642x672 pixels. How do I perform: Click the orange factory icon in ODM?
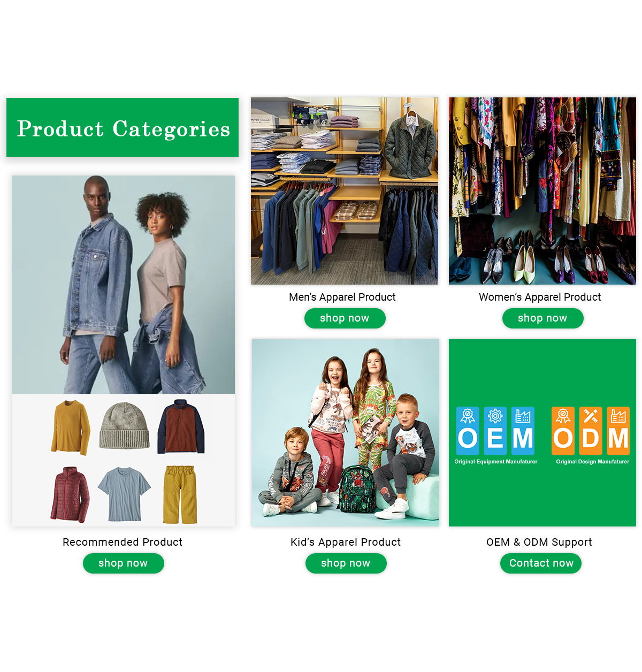[x=618, y=416]
